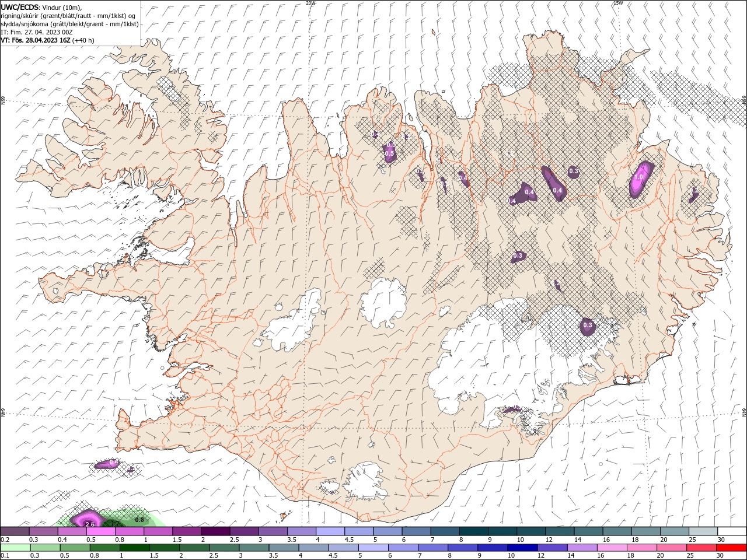Select the crimson rain swatch labeled 25
747x560 pixels.
click(701, 548)
